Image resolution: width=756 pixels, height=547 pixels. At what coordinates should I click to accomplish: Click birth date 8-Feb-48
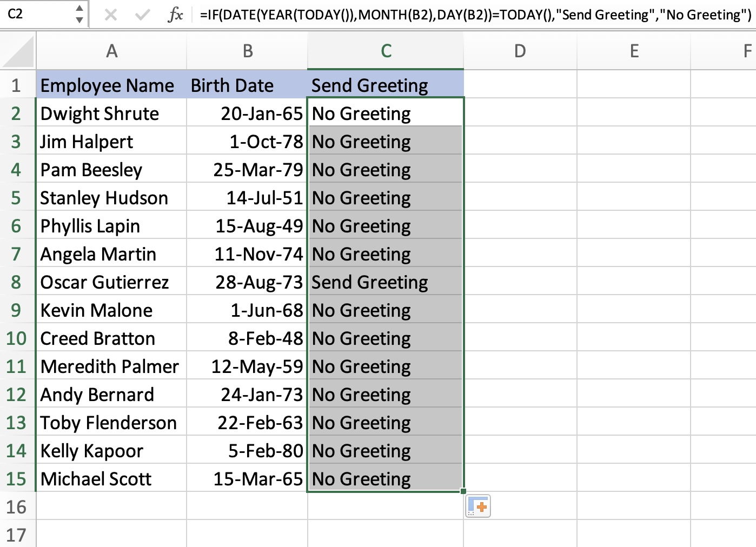point(247,338)
